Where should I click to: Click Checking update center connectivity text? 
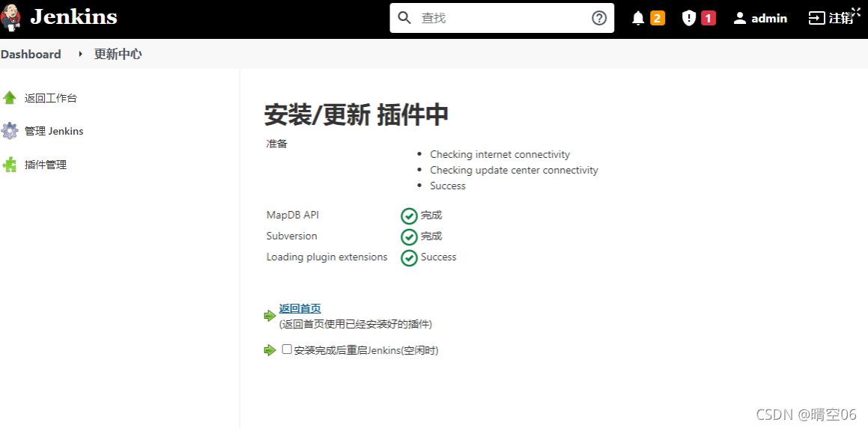pos(515,171)
